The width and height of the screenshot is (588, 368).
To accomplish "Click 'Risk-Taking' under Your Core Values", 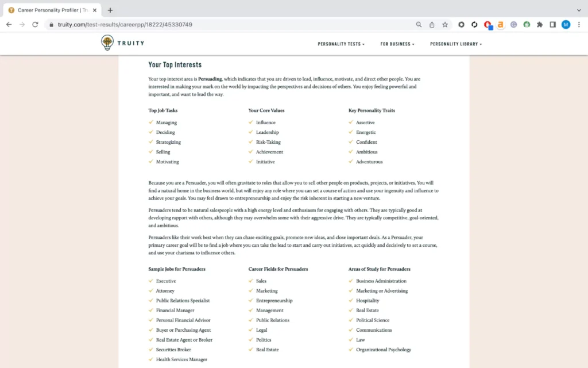I will pyautogui.click(x=269, y=142).
